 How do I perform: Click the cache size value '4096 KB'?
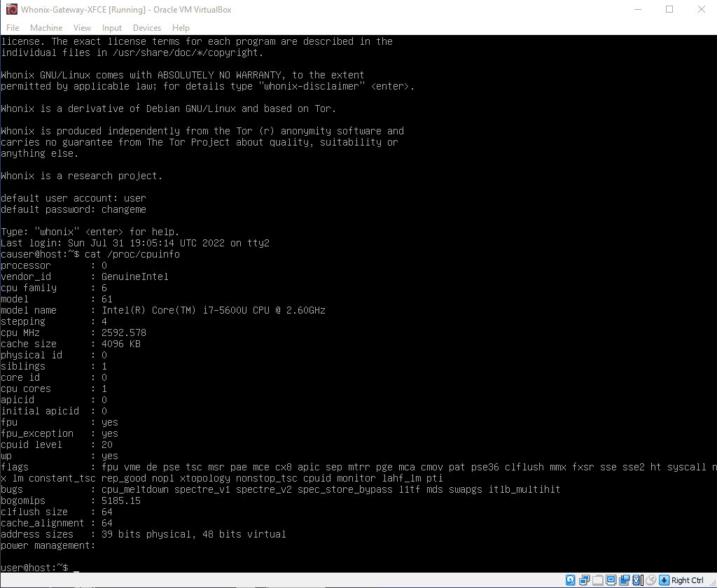[121, 344]
